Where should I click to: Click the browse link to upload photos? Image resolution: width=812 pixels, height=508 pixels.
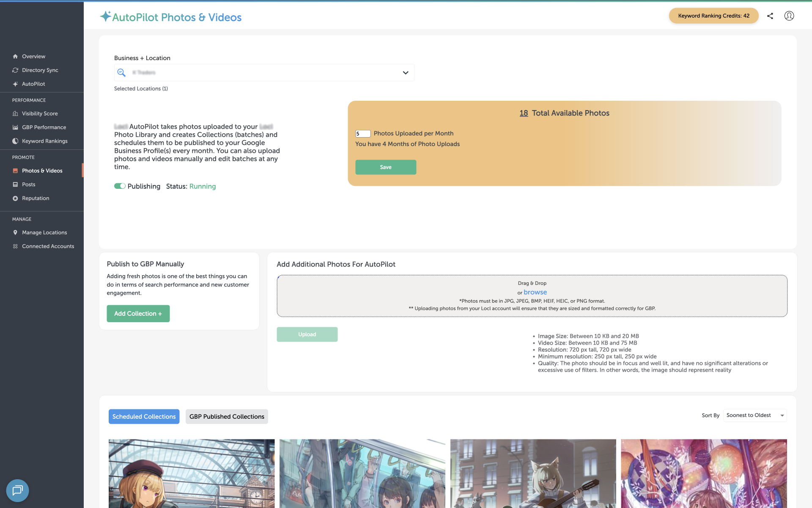tap(535, 292)
